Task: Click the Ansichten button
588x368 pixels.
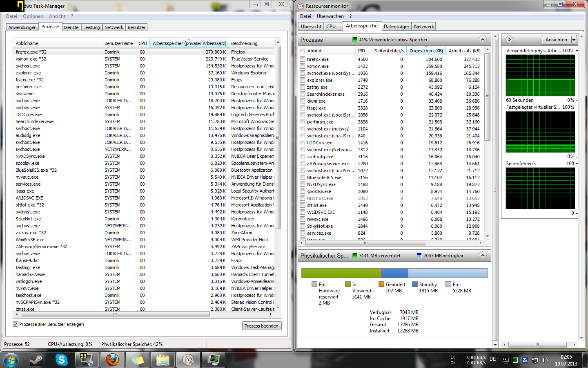Action: [x=557, y=40]
